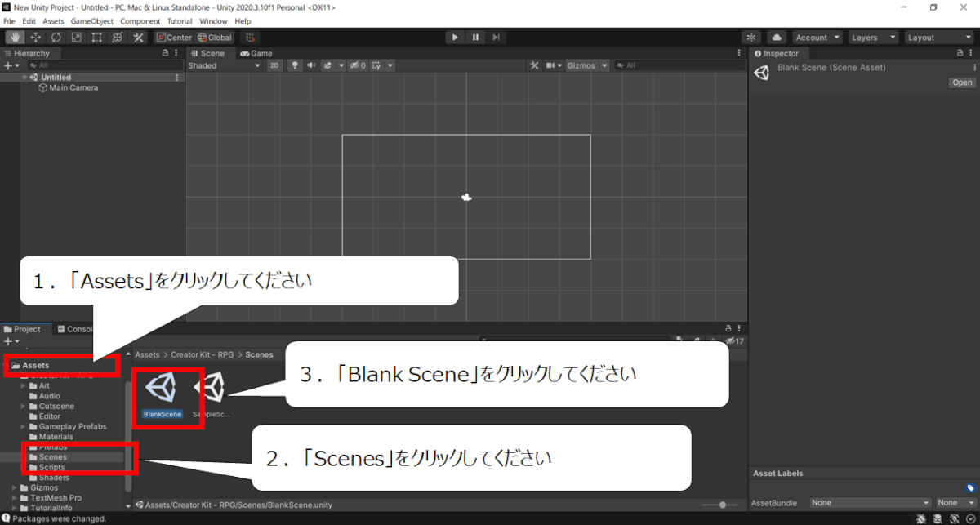Toggle Global rotation mode
This screenshot has height=525, width=980.
pyautogui.click(x=215, y=38)
